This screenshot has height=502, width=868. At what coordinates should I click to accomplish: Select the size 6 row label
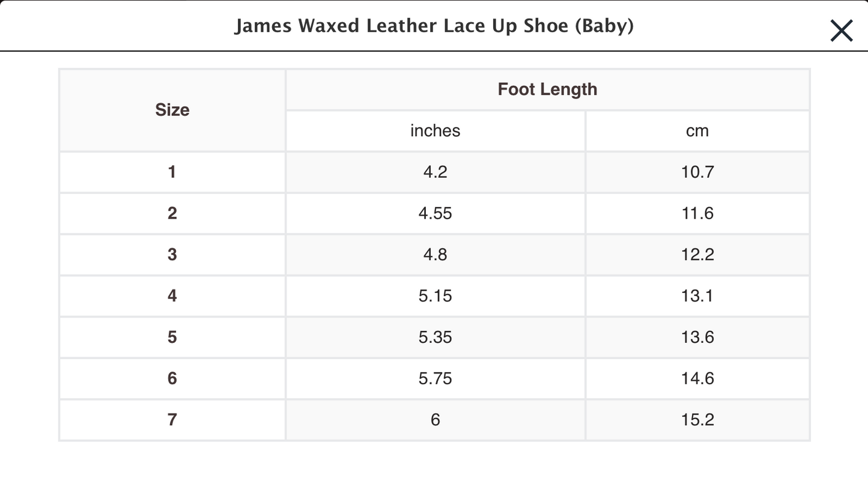[172, 378]
